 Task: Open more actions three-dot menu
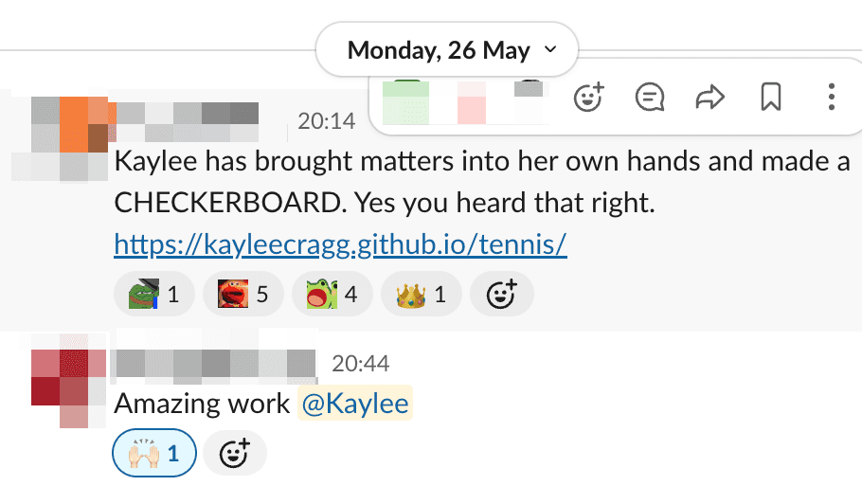[831, 97]
